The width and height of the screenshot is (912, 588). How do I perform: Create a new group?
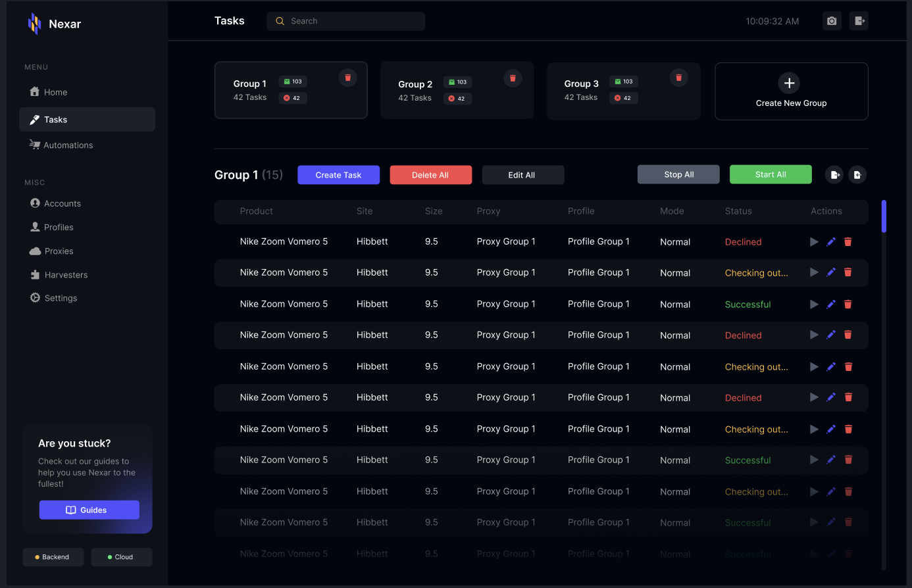click(791, 91)
